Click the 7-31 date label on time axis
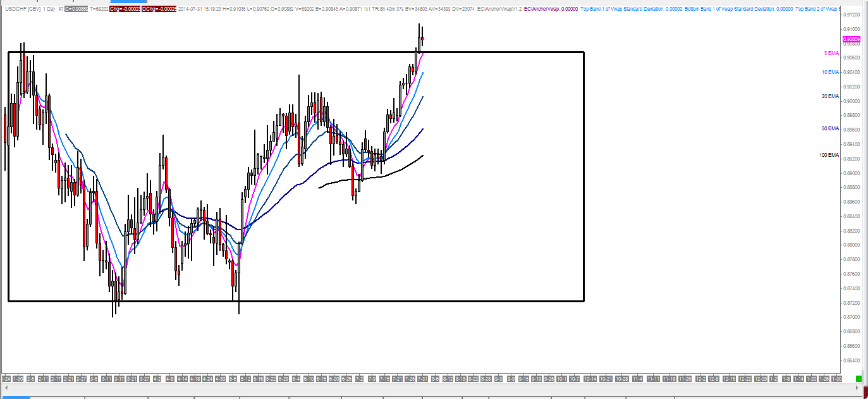The height and width of the screenshot is (399, 868). tap(422, 378)
